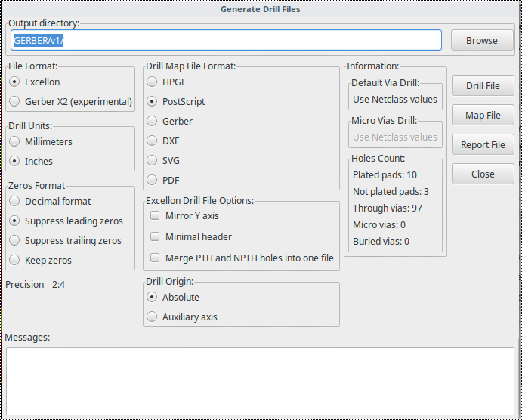Select PDF drill map format
Image resolution: width=522 pixels, height=420 pixels.
[153, 180]
